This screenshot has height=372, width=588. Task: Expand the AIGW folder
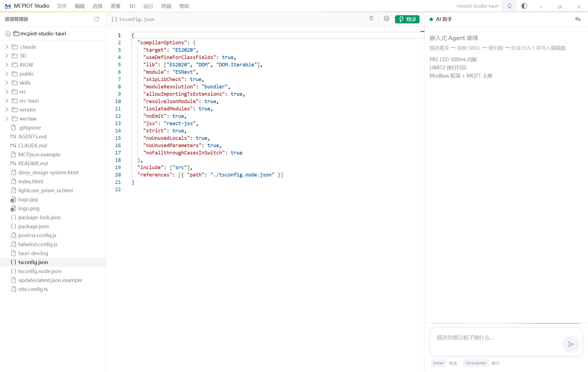point(7,65)
